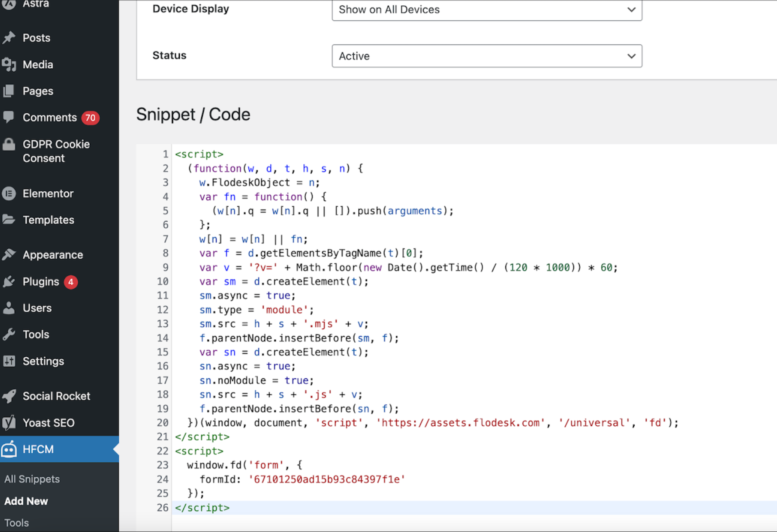
Task: Select the HFCM menu item
Action: coord(59,449)
